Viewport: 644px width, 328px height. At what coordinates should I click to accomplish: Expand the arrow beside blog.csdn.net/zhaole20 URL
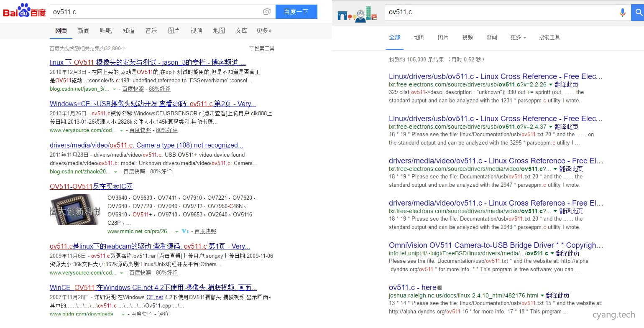[116, 172]
